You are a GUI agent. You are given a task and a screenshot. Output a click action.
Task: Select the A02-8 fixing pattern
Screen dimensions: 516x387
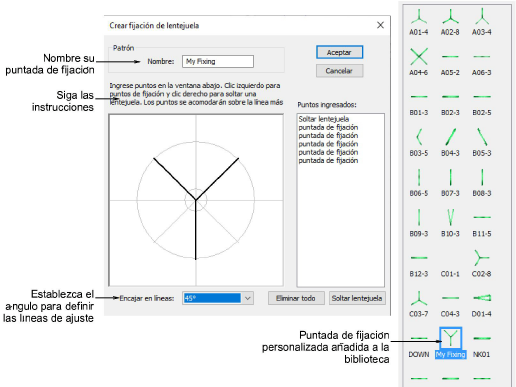pos(450,22)
